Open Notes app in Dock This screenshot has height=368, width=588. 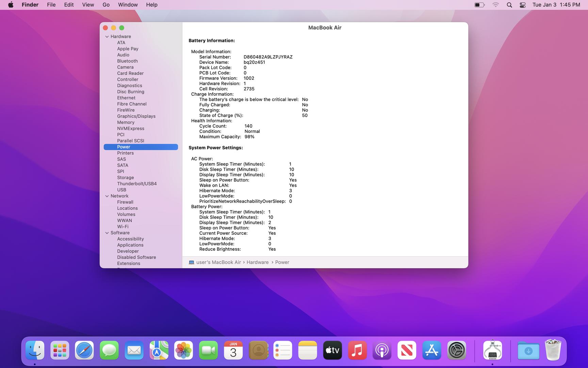coord(308,350)
